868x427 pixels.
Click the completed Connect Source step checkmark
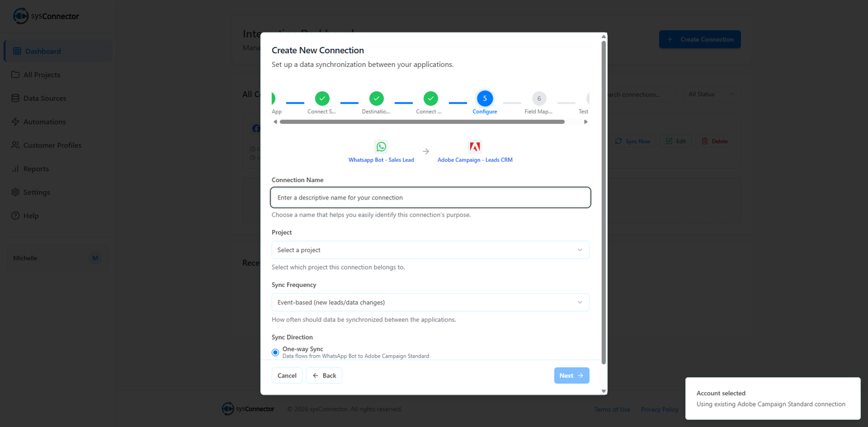322,99
